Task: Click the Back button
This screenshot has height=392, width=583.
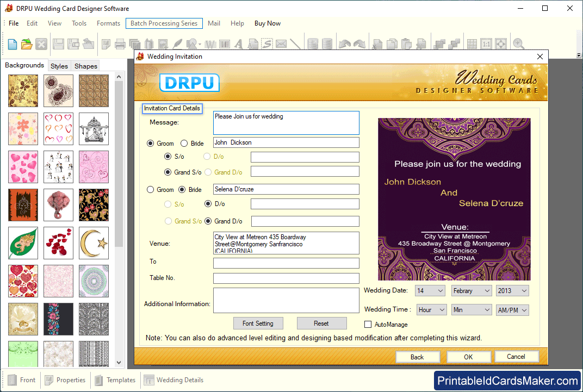Action: [417, 357]
